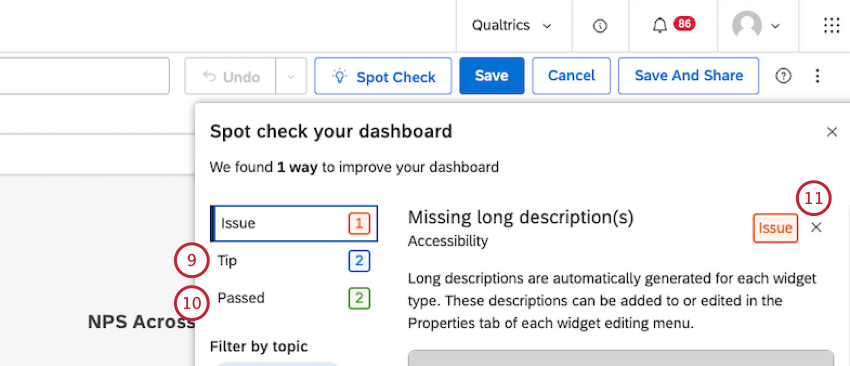Click the Cancel button

tap(571, 76)
